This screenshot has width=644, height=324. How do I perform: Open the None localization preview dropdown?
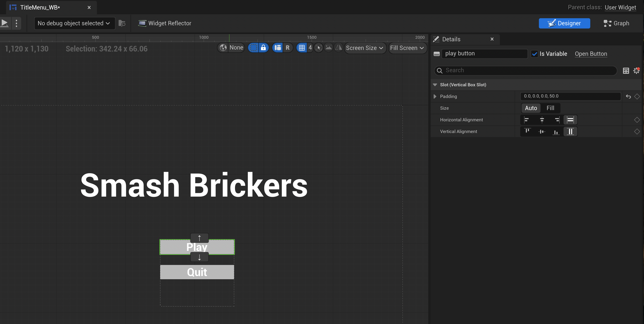point(236,47)
